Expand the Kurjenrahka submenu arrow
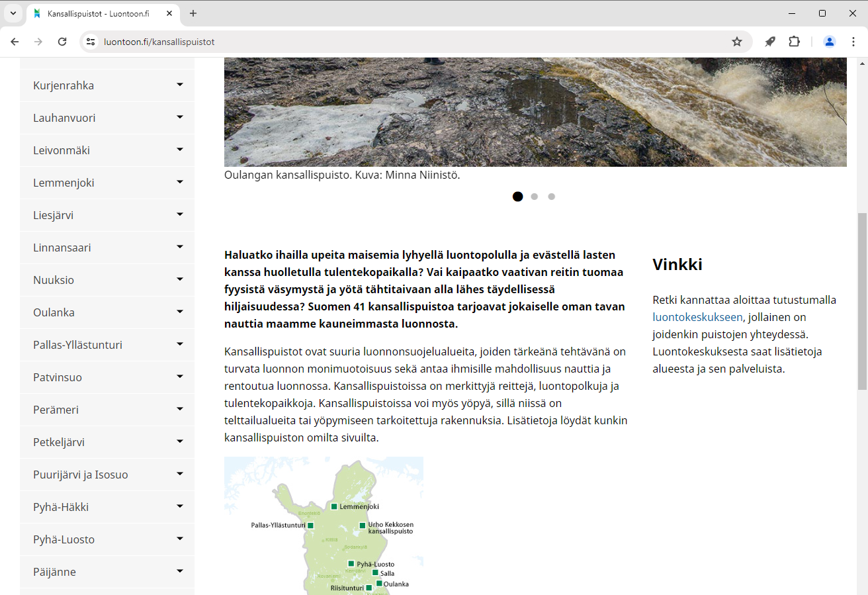 179,85
